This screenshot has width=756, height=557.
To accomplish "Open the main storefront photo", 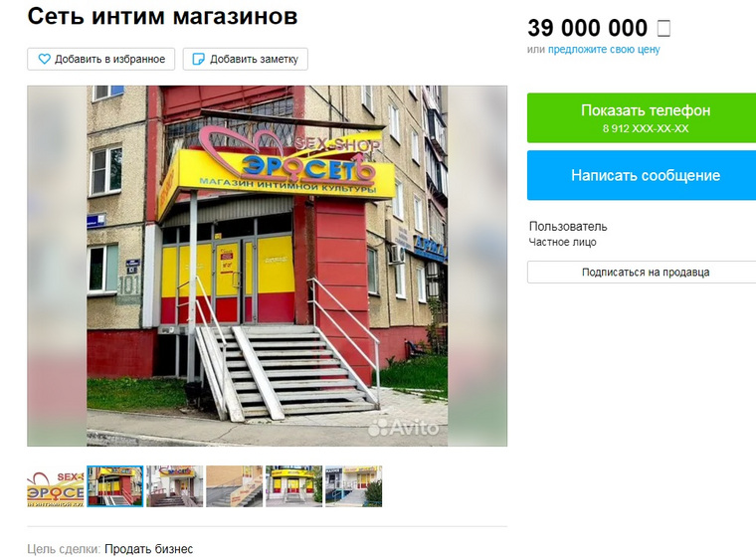I will tap(268, 266).
